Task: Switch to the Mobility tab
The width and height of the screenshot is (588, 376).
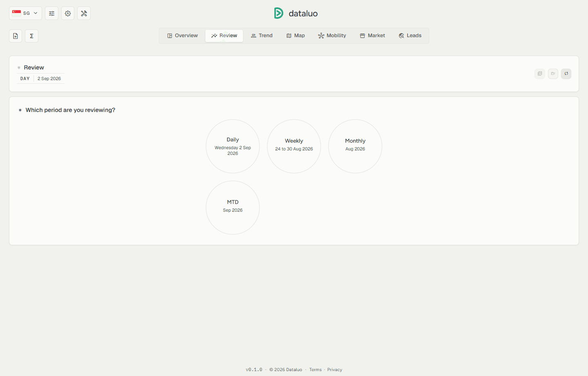Action: 332,36
